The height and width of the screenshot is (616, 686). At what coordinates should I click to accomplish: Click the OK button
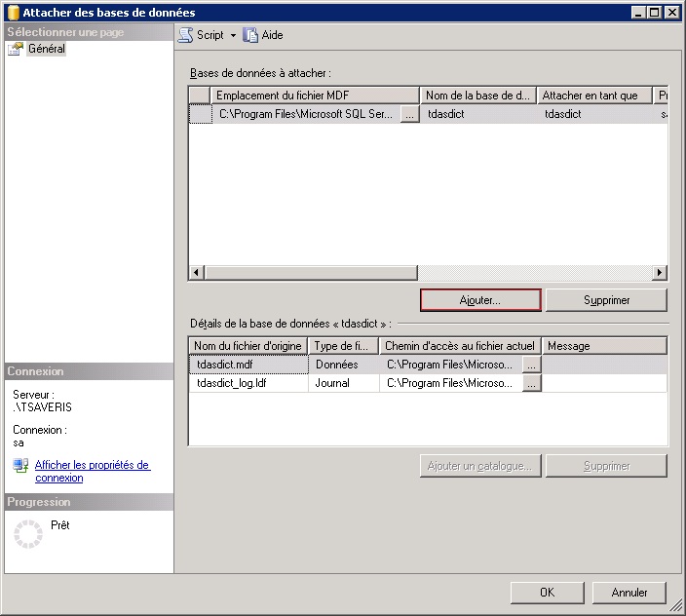547,593
